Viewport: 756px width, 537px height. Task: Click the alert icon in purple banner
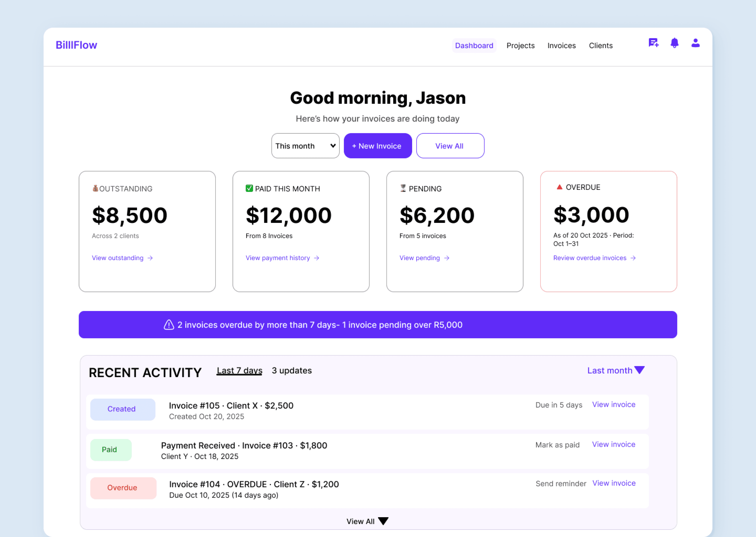169,325
